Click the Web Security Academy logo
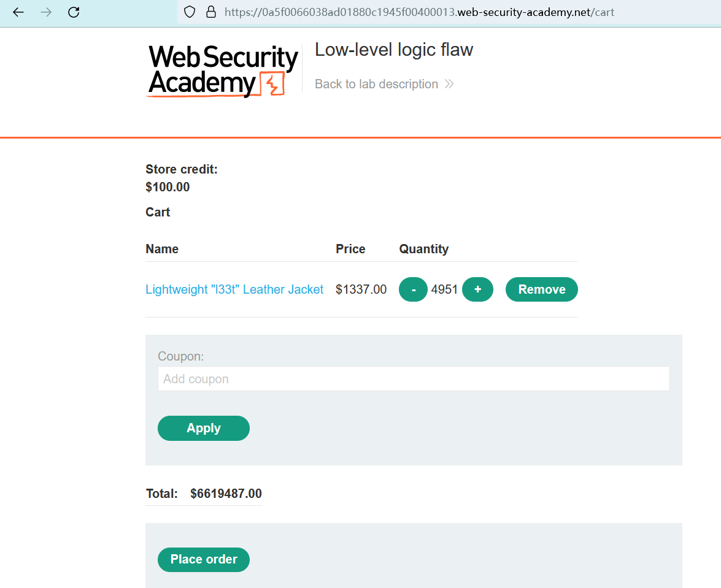 pos(223,71)
